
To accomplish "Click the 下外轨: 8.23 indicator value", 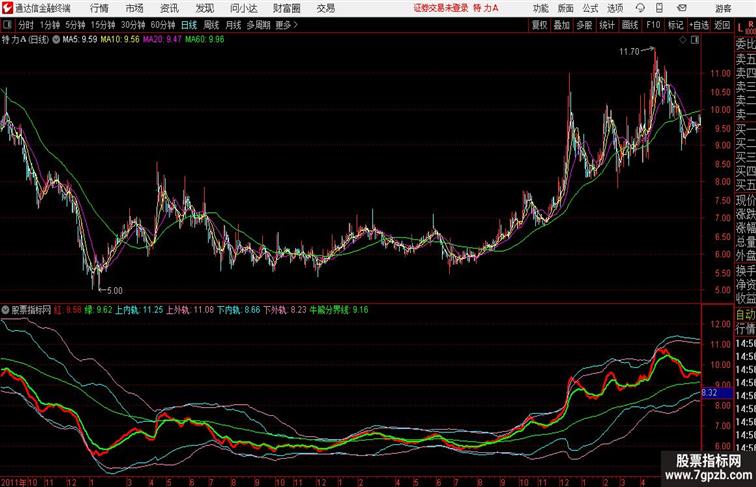I will point(284,310).
